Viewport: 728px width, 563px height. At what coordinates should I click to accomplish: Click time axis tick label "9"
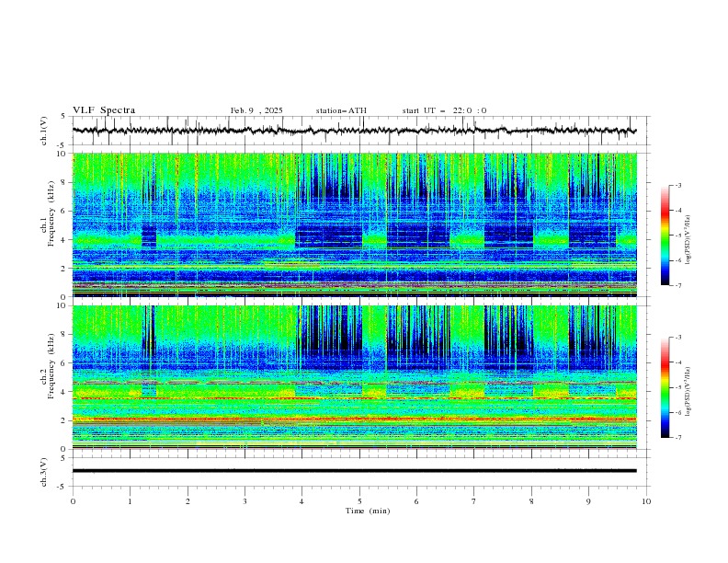588,501
